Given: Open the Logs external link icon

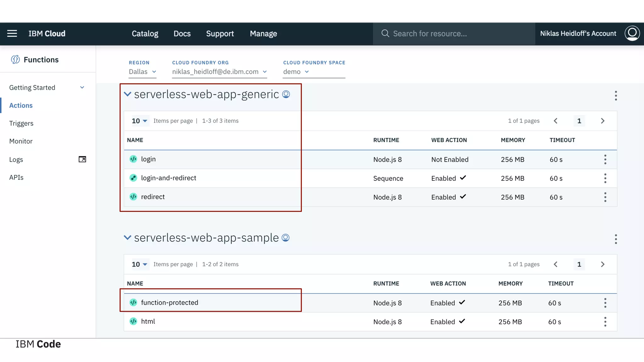Looking at the screenshot, I should (x=82, y=159).
